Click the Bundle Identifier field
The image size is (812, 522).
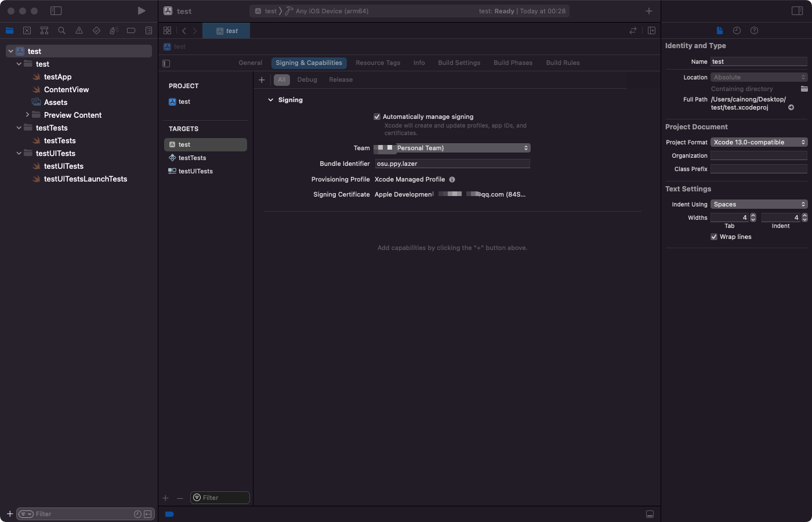click(452, 164)
